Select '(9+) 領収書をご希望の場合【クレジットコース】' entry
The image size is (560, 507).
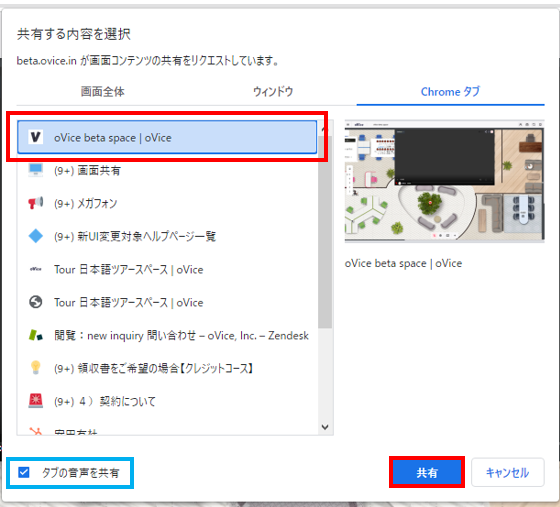click(x=167, y=368)
